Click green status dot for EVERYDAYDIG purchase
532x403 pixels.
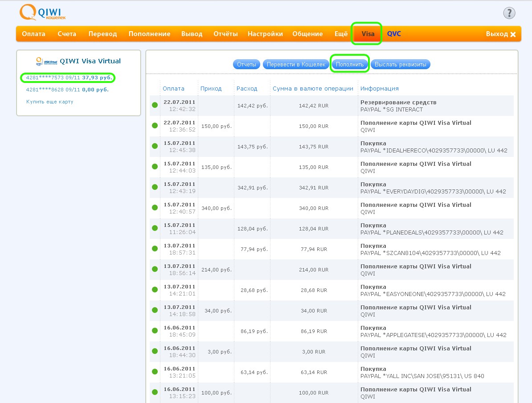[x=155, y=187]
